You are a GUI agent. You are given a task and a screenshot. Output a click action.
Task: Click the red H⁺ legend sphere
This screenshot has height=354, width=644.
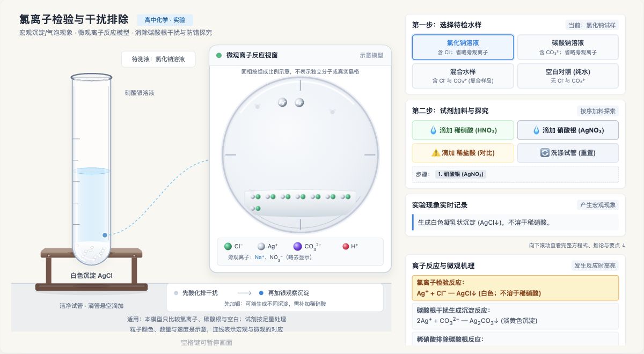[x=346, y=246]
